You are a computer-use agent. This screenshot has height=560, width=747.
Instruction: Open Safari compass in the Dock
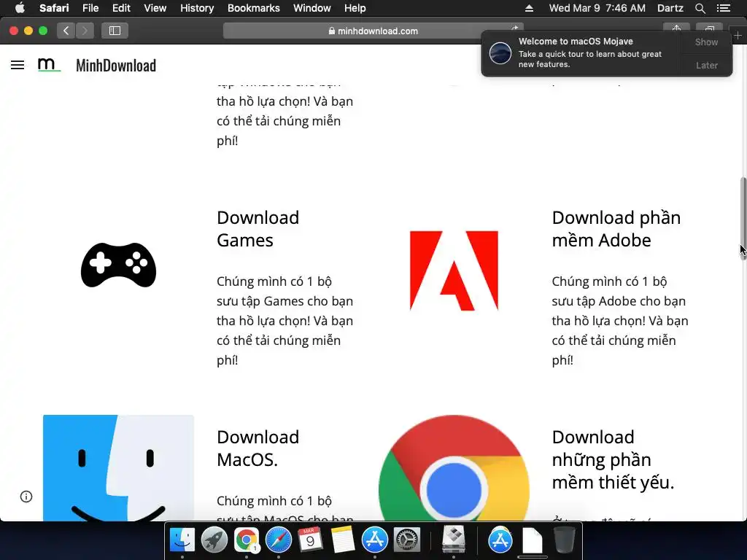pyautogui.click(x=278, y=540)
